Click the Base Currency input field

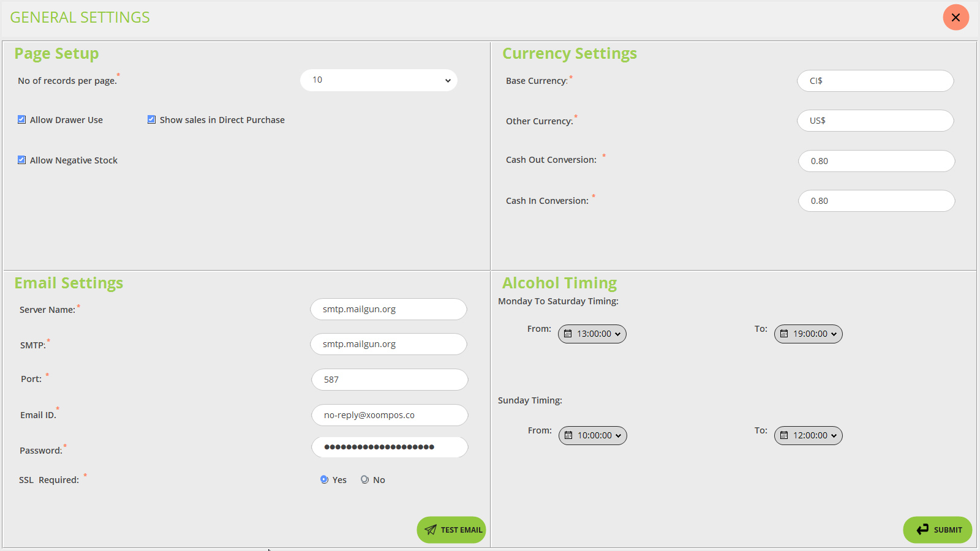coord(875,81)
